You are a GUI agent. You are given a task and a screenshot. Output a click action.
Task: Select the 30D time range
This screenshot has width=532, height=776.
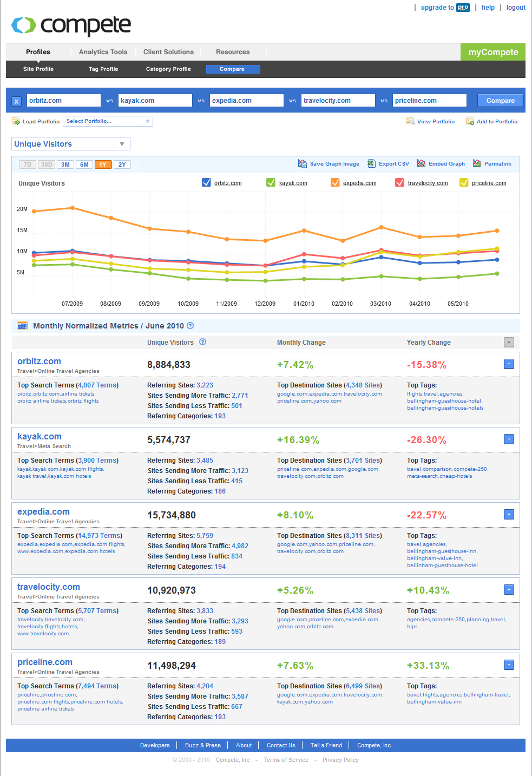pos(47,165)
